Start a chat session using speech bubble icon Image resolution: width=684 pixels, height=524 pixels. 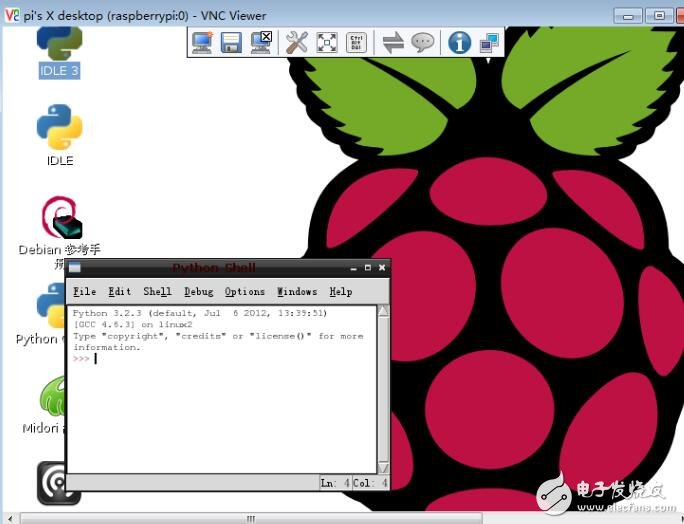pos(423,42)
